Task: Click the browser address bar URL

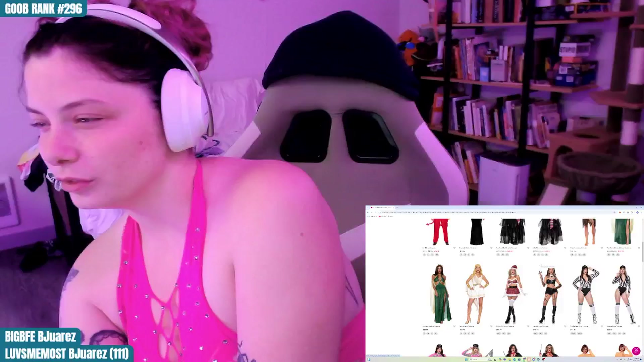Action: coord(449,212)
